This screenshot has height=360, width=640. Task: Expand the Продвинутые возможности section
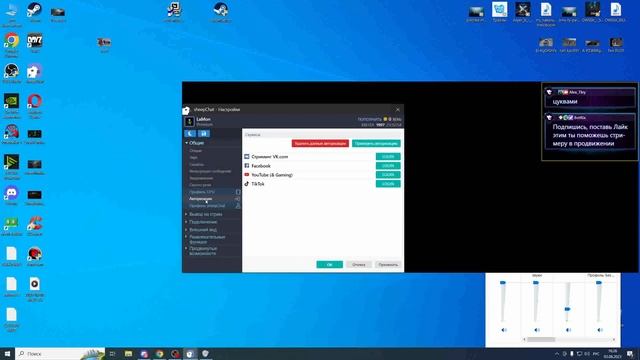(x=203, y=251)
